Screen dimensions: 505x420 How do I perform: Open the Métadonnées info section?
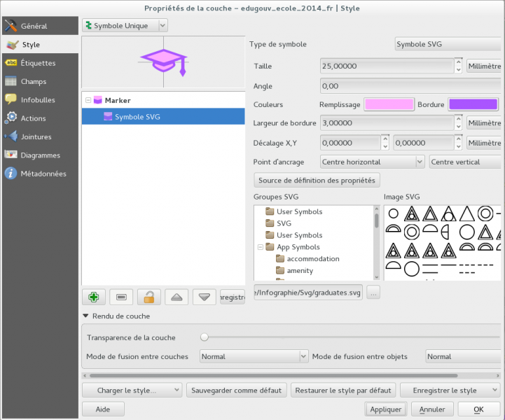(x=43, y=174)
